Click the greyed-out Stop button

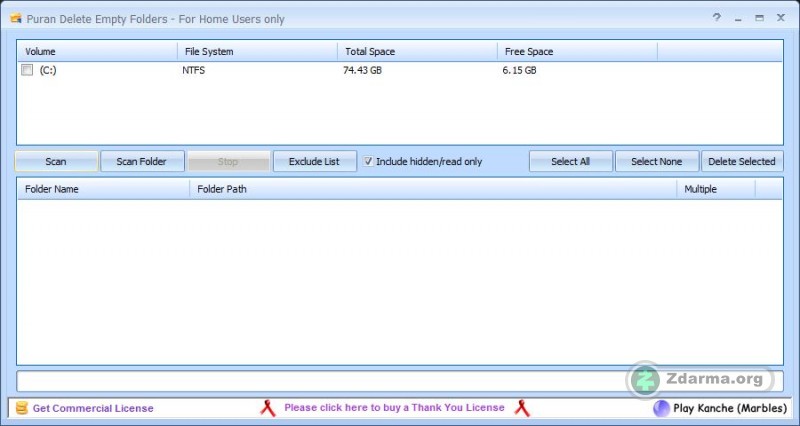point(228,161)
